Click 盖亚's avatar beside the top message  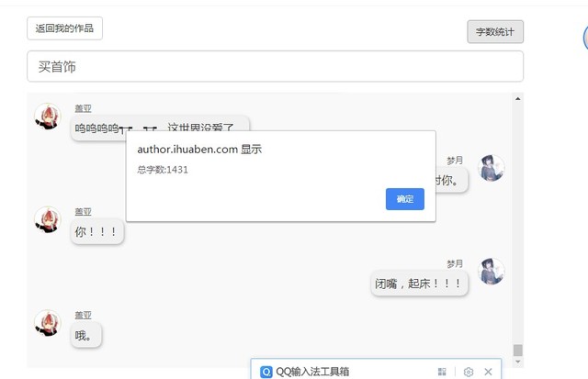point(47,117)
